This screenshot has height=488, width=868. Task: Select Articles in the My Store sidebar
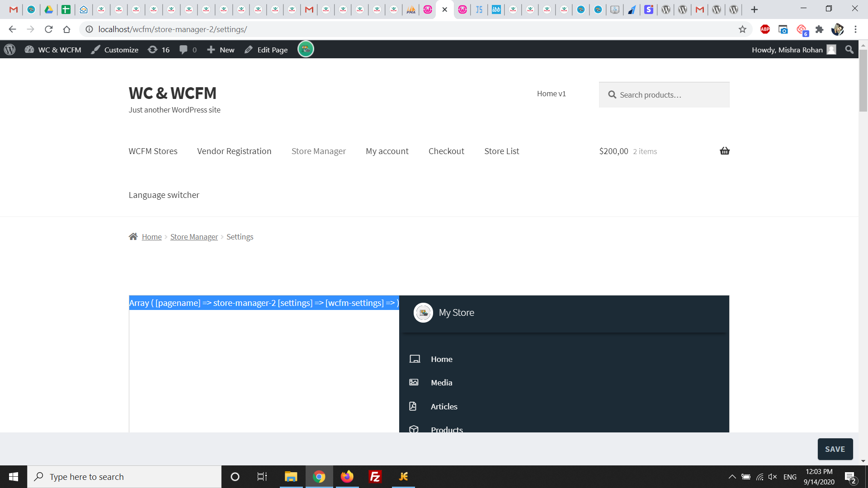444,406
